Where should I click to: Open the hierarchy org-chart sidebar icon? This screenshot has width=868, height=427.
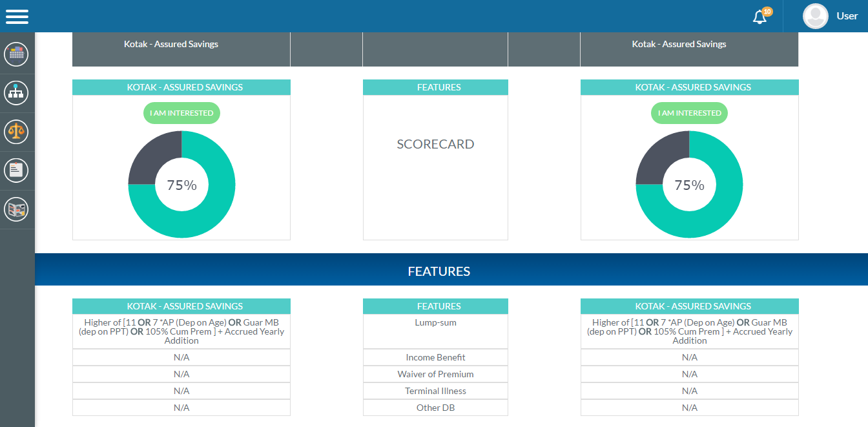click(16, 93)
